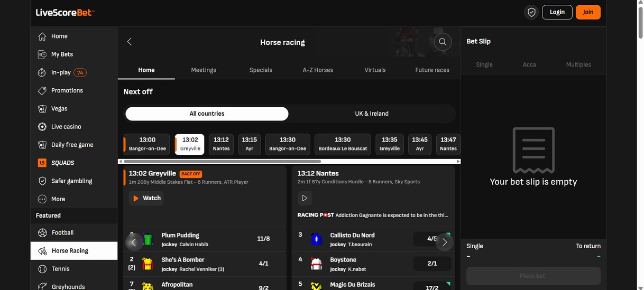Screen dimensions: 644x290
Task: Open the 13:12 Nantes race header
Action: click(318, 174)
